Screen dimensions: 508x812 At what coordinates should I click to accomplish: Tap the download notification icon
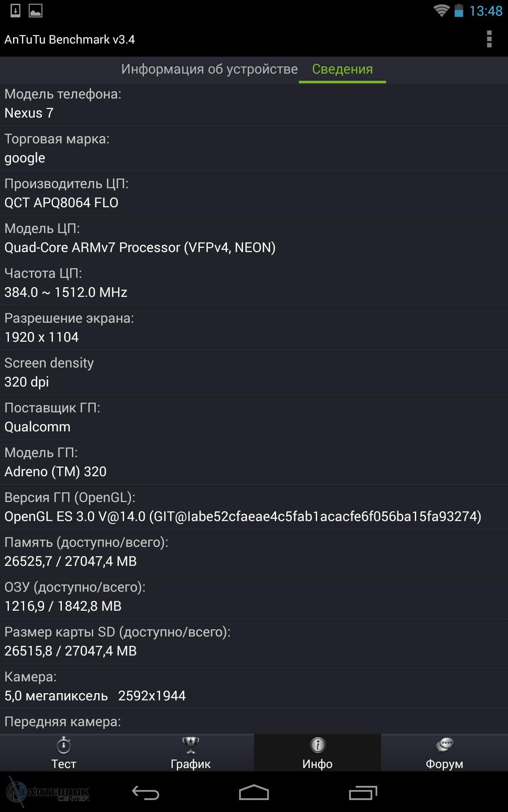click(x=15, y=11)
